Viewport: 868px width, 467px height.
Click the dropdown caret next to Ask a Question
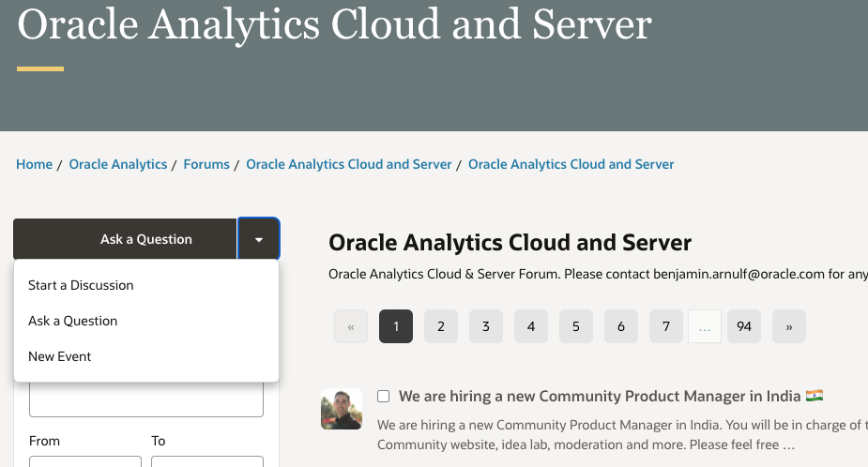pyautogui.click(x=258, y=239)
